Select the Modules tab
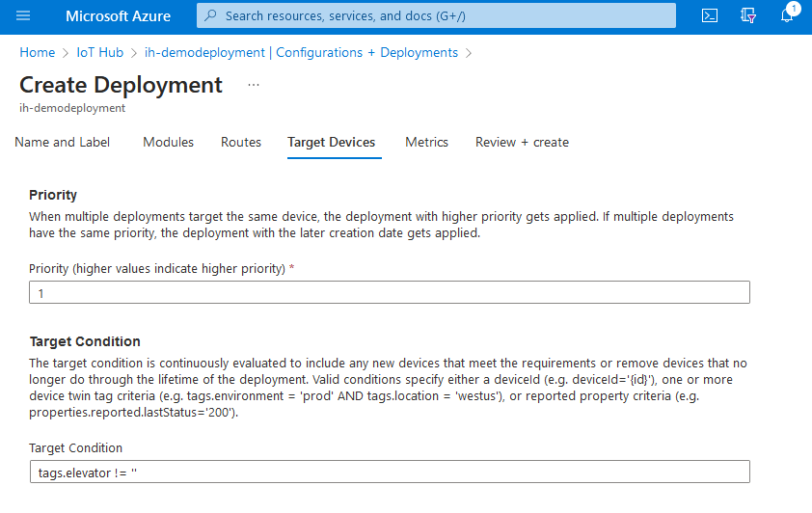Viewport: 812px width, 513px height. pyautogui.click(x=169, y=142)
